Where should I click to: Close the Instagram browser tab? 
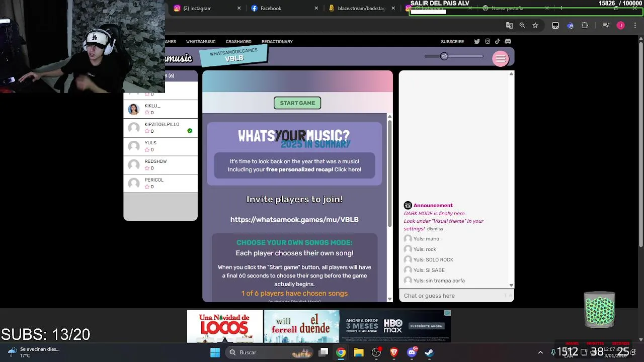[239, 8]
